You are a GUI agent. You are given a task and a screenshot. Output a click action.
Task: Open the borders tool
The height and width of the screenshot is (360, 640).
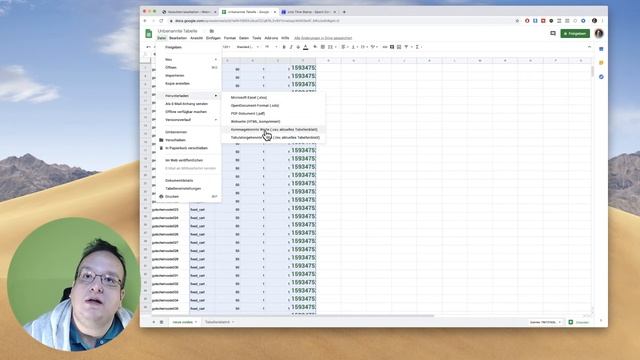322,47
